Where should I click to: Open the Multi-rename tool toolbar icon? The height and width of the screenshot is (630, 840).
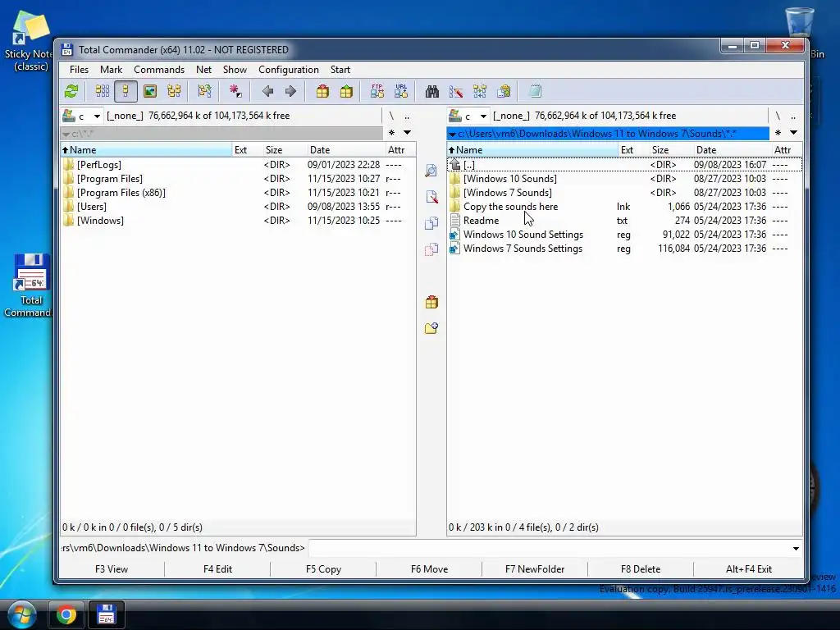tap(456, 91)
